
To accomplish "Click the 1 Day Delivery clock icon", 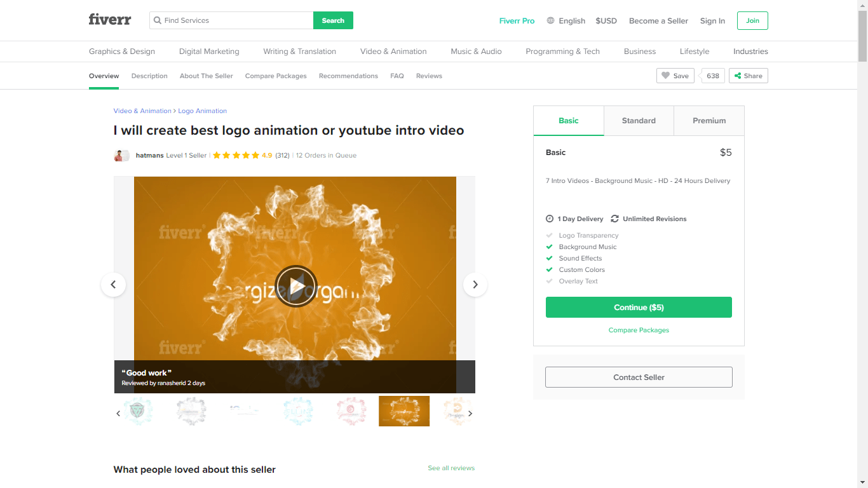I will pyautogui.click(x=550, y=219).
